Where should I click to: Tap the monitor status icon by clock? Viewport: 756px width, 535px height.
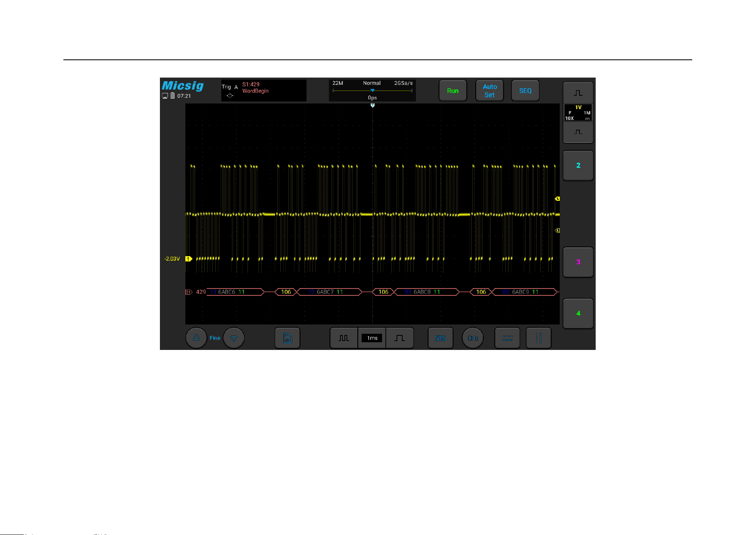click(x=165, y=96)
